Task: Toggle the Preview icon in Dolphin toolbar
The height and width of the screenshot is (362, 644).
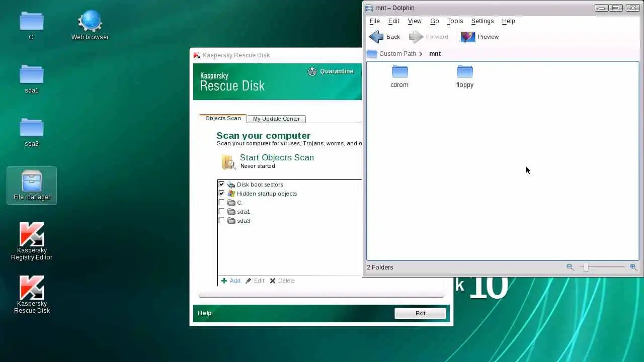Action: click(x=467, y=37)
